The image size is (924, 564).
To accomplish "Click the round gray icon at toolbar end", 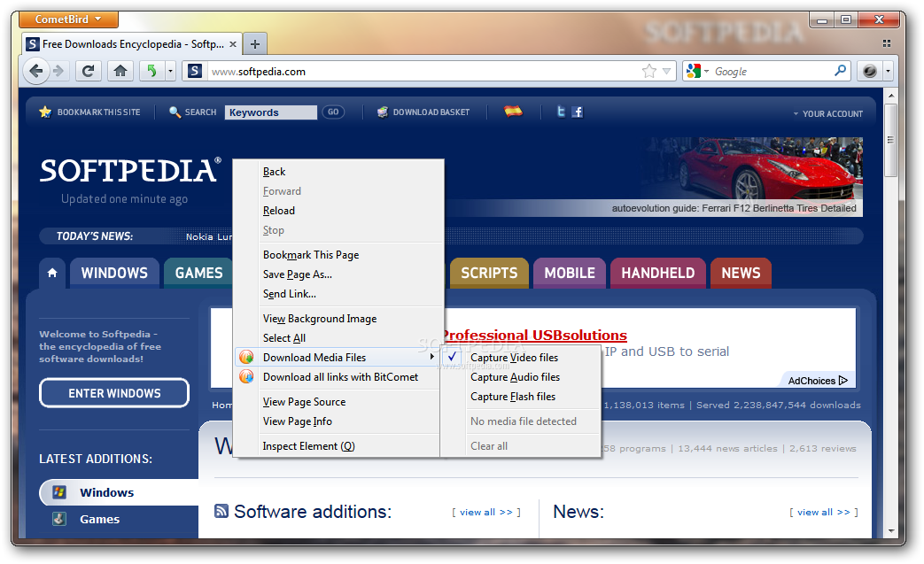I will coord(869,71).
